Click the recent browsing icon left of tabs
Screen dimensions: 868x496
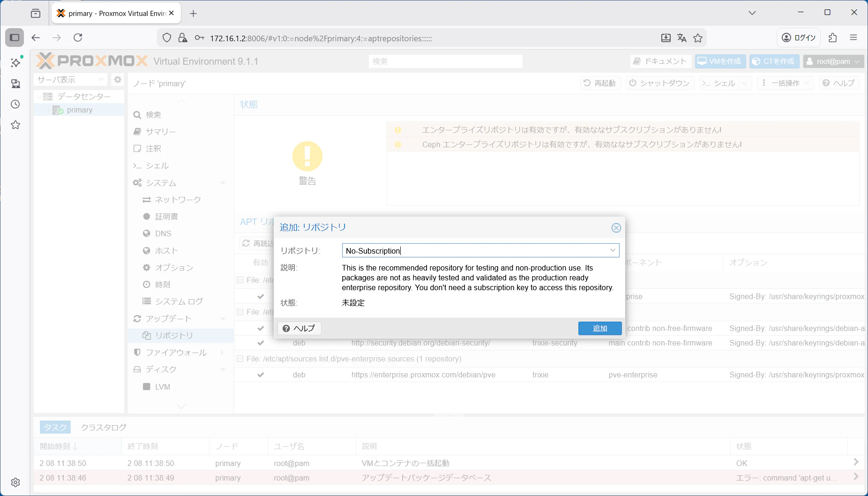[36, 13]
